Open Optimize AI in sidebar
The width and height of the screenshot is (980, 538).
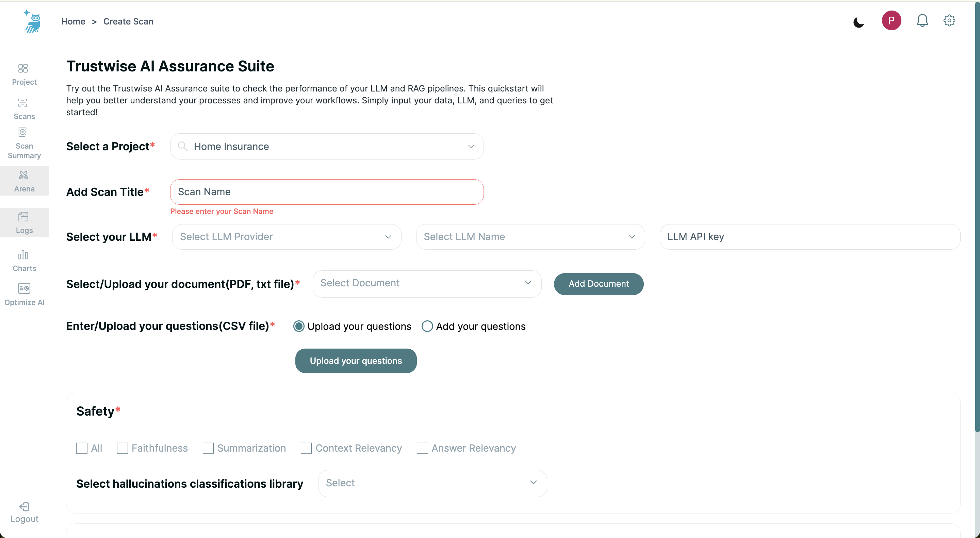(x=23, y=294)
